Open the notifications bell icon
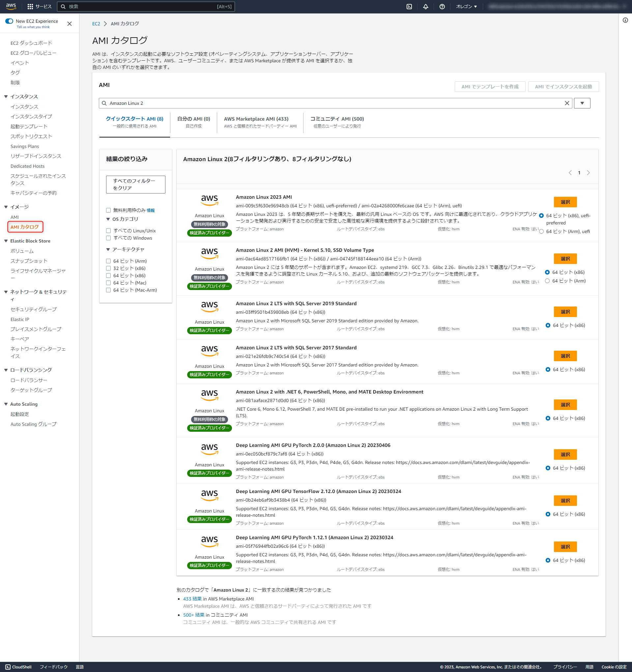 (425, 6)
